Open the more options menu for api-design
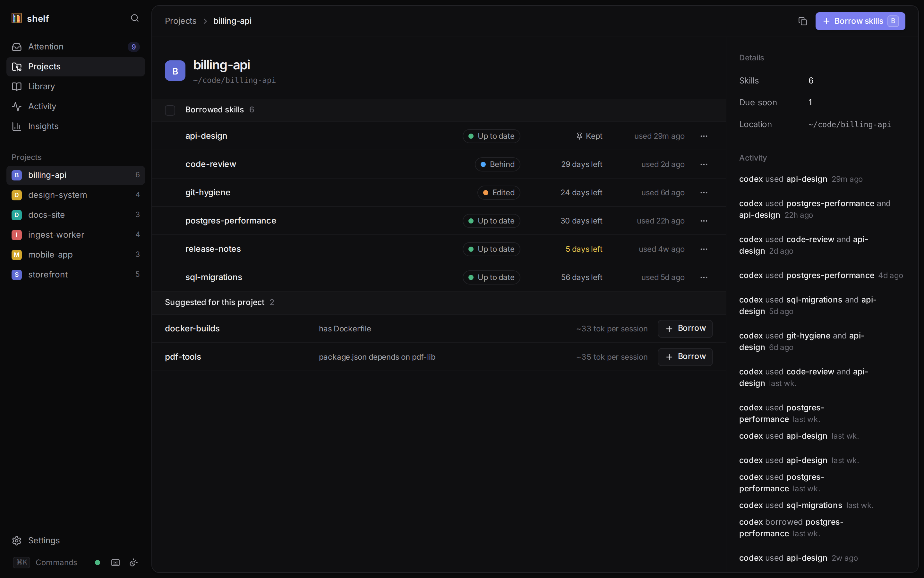 point(704,136)
